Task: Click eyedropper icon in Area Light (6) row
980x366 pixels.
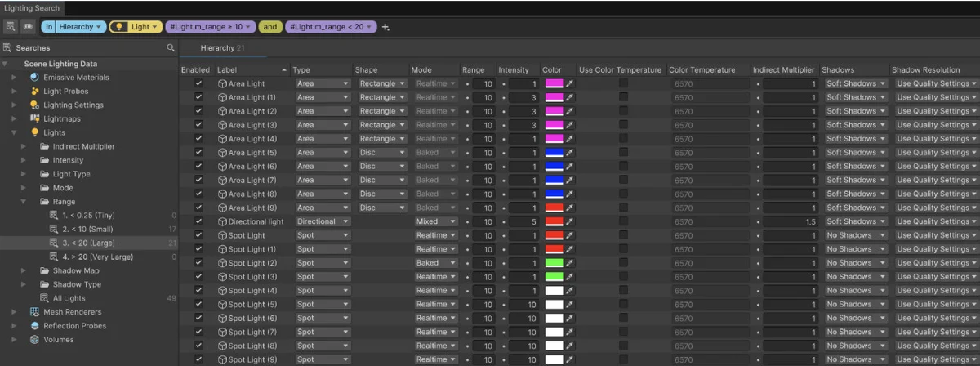Action: coord(570,167)
